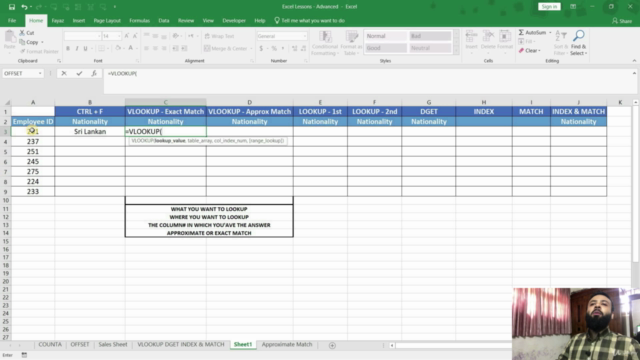Click the Copy button icon
The image size is (640, 360).
point(22,42)
